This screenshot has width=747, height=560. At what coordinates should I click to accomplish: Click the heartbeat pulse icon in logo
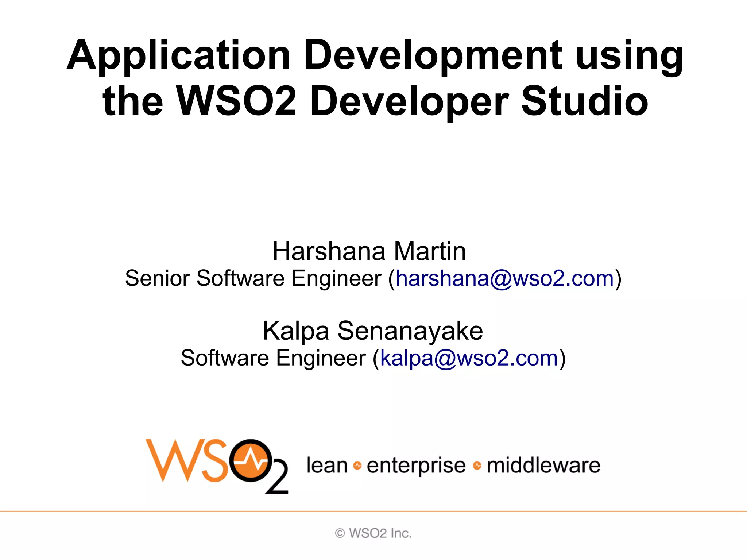pos(251,461)
